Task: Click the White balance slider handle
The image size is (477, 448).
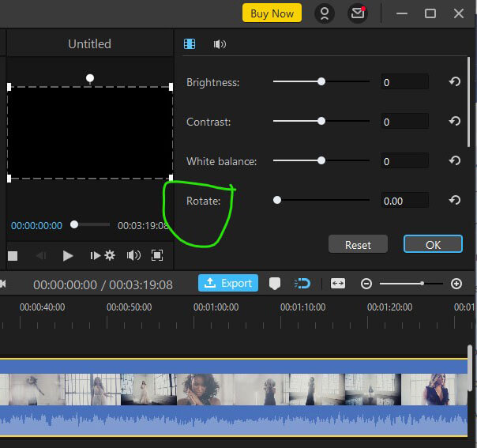Action: [321, 160]
